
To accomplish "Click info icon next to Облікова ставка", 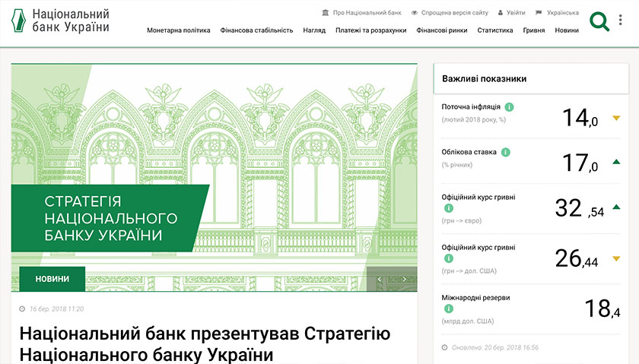I will 506,152.
